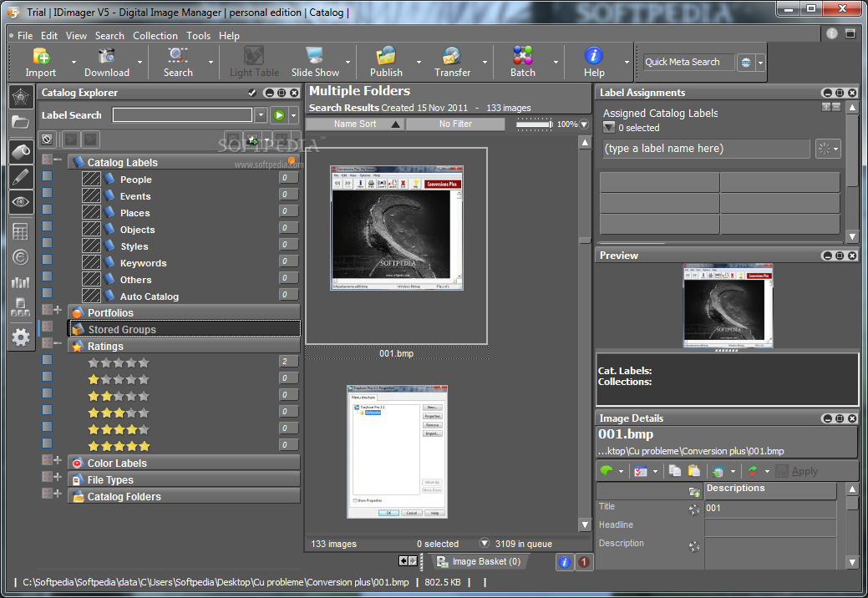Click the blue info icon near Image Basket
This screenshot has height=598, width=868.
(564, 562)
